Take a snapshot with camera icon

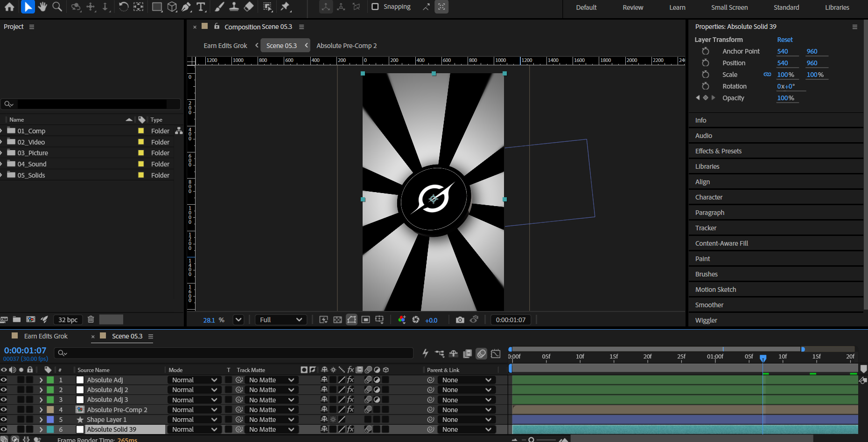click(x=460, y=320)
